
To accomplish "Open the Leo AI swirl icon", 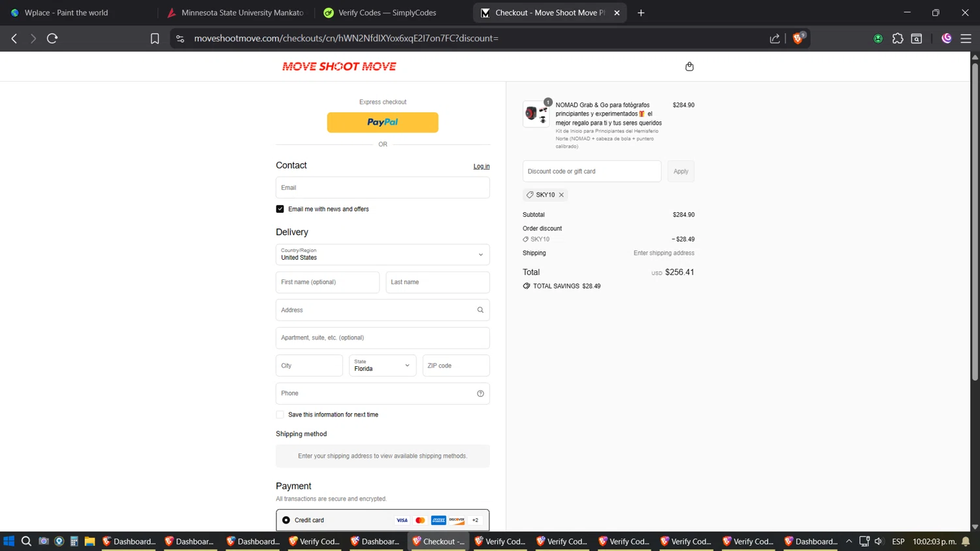I will point(947,39).
